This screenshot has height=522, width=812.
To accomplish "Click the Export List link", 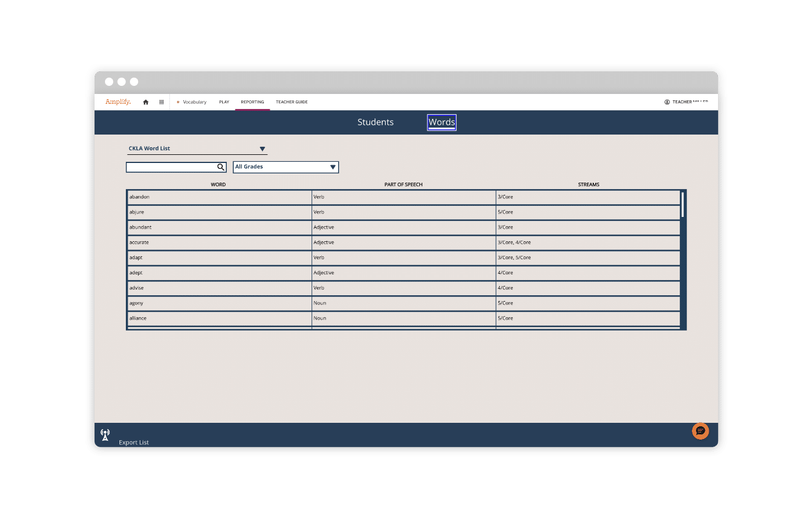I will tap(134, 443).
